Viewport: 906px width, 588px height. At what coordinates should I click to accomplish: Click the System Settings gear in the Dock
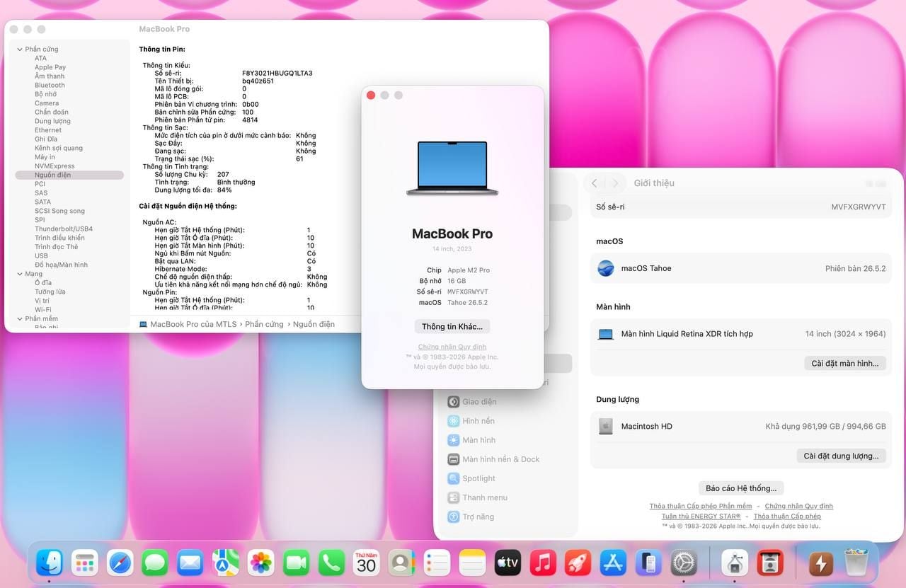(684, 563)
